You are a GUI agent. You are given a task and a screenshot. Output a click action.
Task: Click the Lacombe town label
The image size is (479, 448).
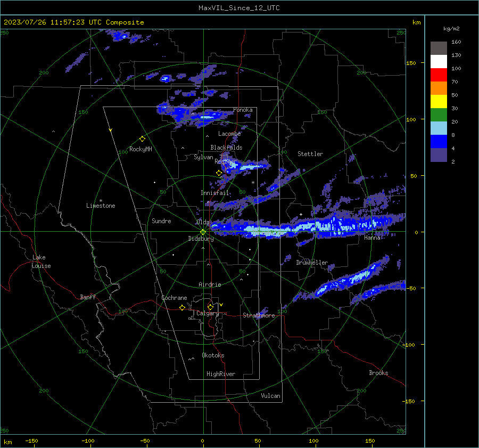click(x=229, y=134)
